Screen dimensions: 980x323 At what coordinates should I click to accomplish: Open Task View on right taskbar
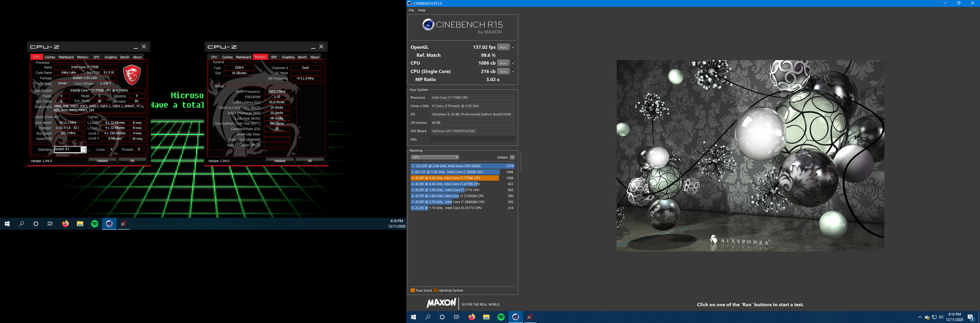(x=457, y=317)
